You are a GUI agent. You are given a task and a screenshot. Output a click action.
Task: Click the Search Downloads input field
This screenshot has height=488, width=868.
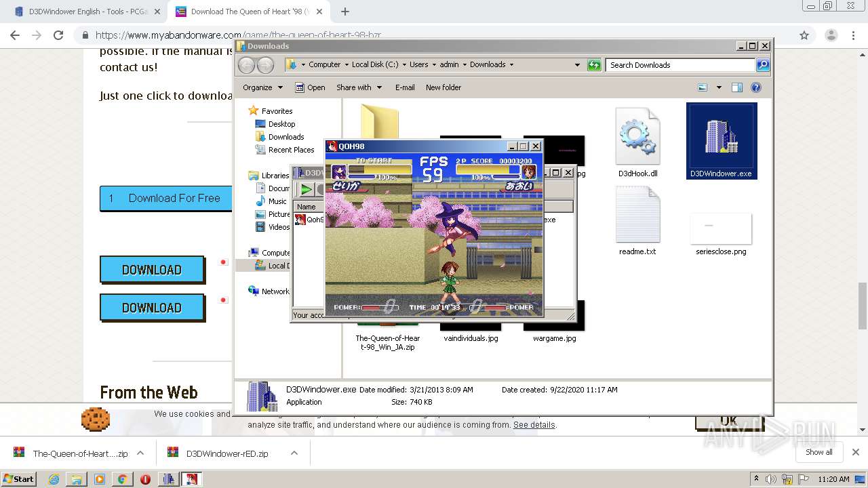679,65
